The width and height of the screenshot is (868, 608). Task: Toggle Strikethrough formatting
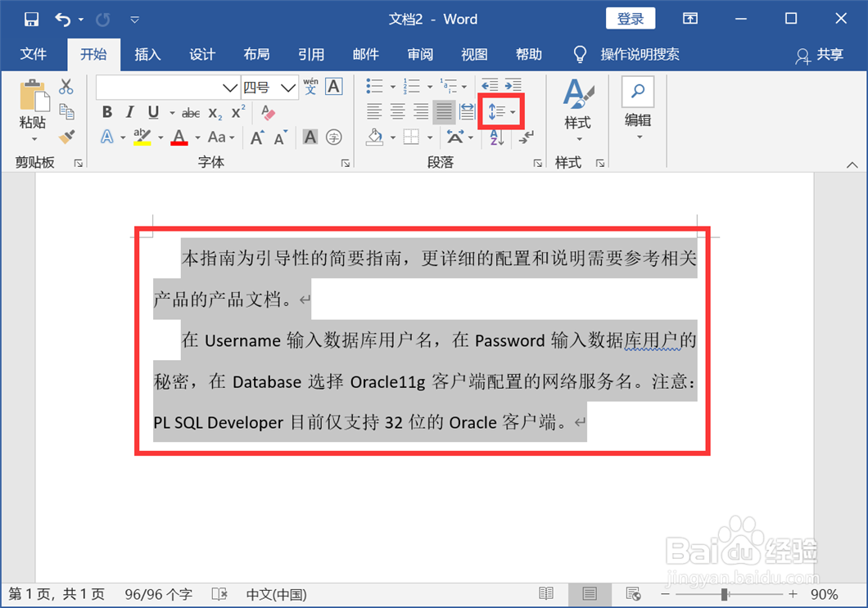(191, 113)
